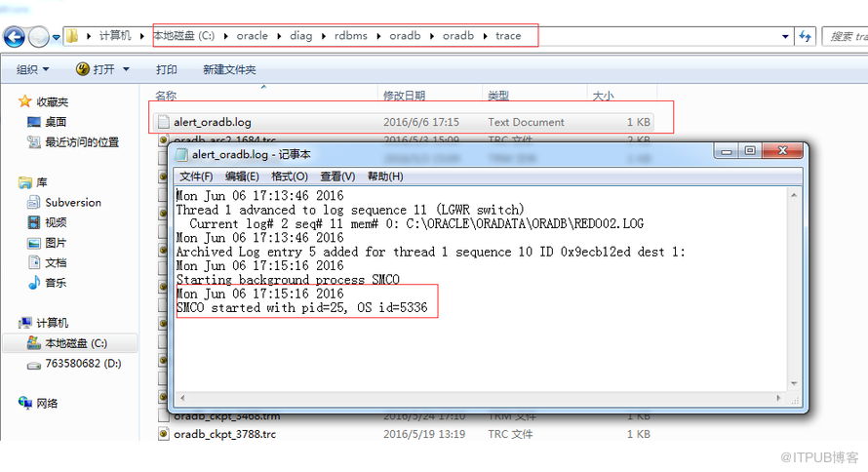Place cursor on 'Archived Log entry 5' line
Image resolution: width=868 pixels, height=472 pixels.
[x=431, y=253]
